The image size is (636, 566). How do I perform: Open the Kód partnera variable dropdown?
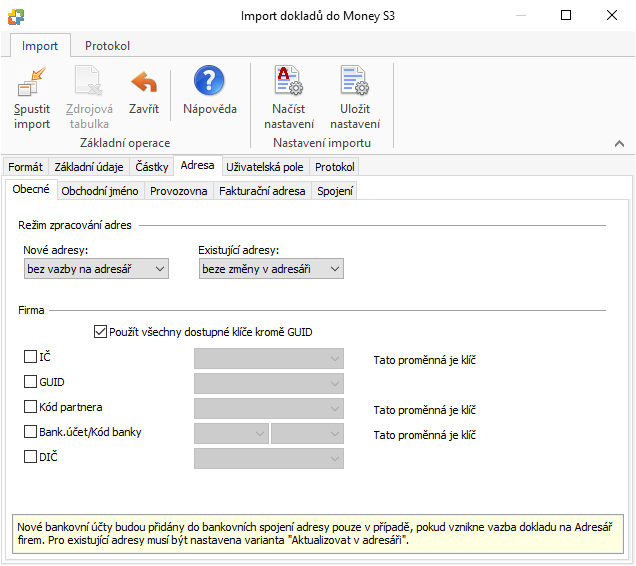[x=269, y=409]
